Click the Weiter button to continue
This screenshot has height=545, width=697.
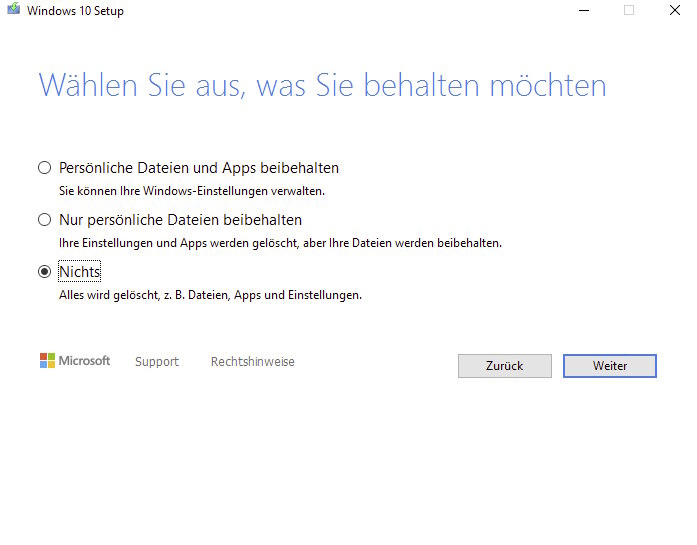point(609,366)
